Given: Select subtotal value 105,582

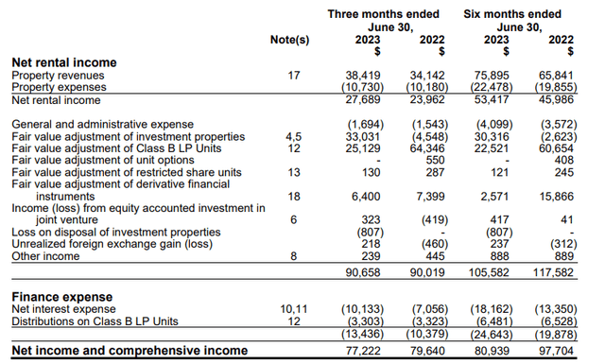Looking at the screenshot, I should 489,272.
